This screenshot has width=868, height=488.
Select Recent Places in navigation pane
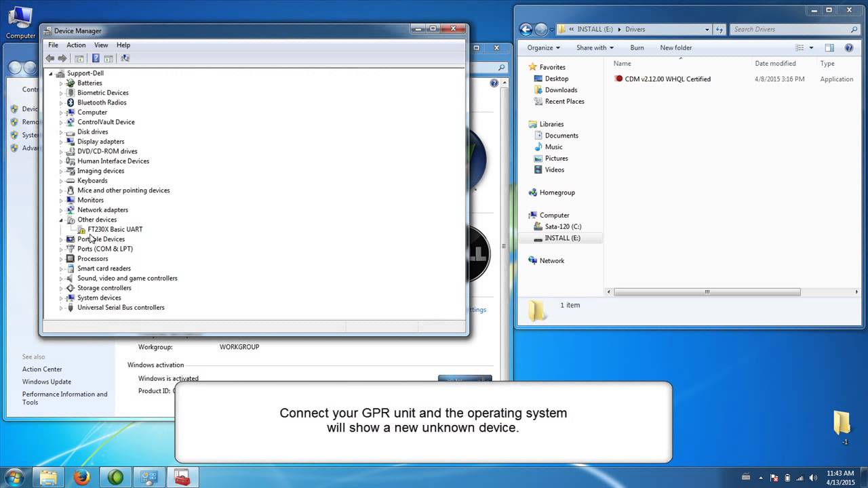point(564,102)
